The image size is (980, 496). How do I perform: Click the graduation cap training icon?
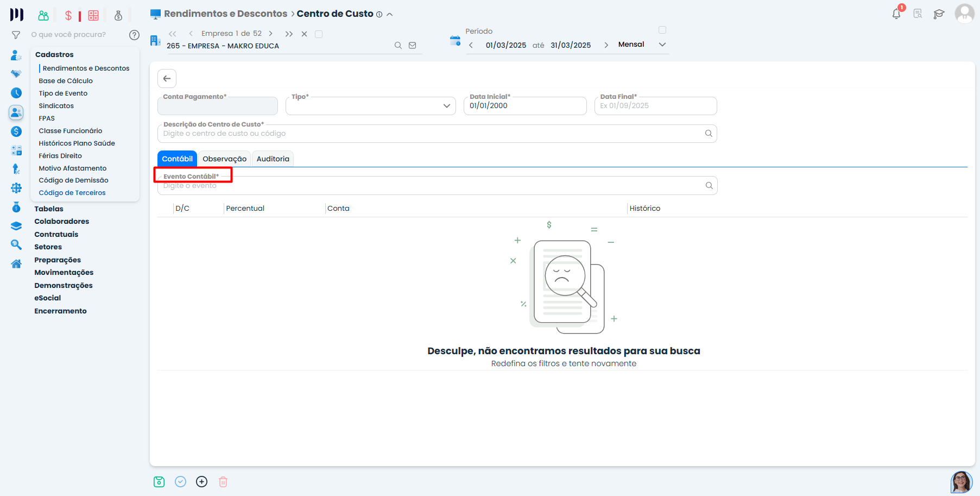point(939,14)
